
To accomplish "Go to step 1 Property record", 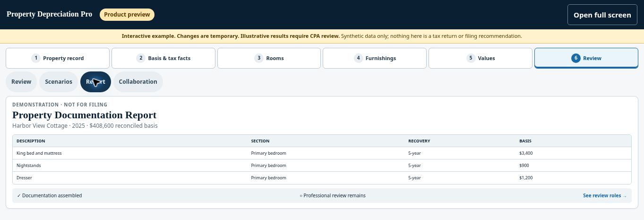I will point(58,58).
